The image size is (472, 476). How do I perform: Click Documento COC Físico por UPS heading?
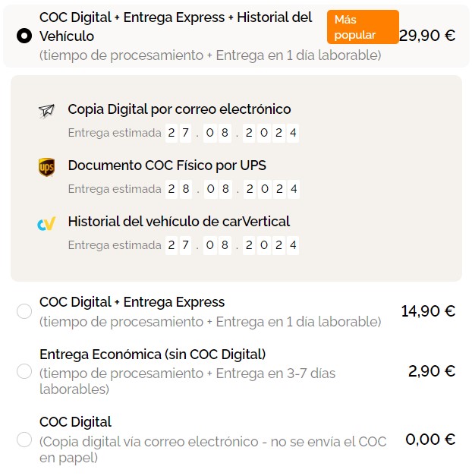[167, 165]
